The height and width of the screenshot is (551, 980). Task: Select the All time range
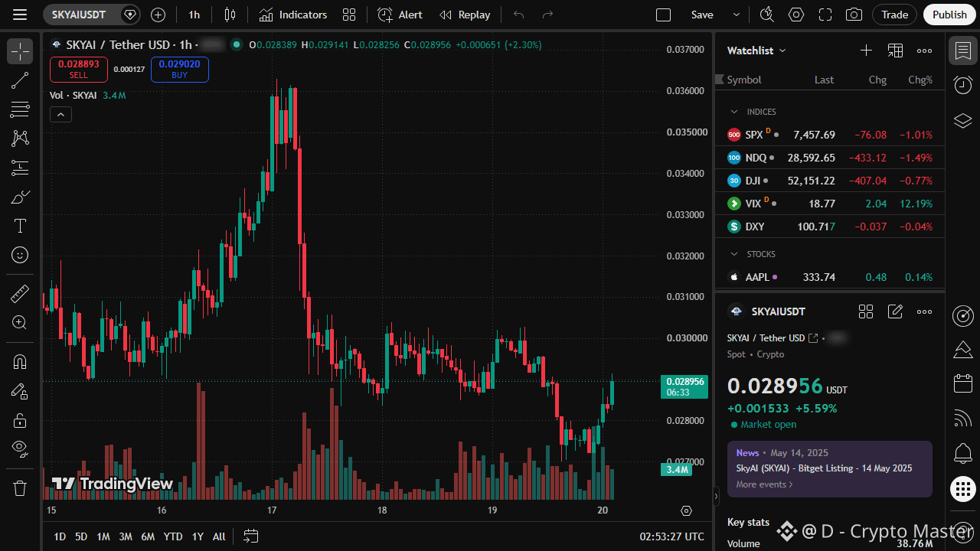click(x=219, y=536)
